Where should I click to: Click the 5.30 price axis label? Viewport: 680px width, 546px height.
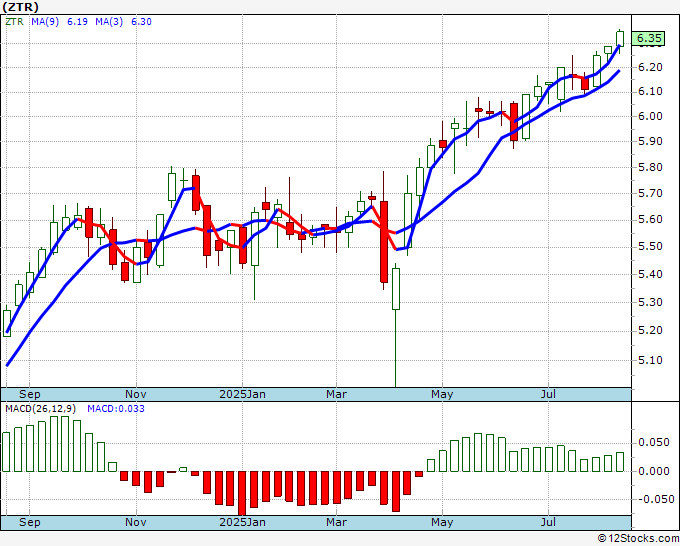click(x=651, y=302)
